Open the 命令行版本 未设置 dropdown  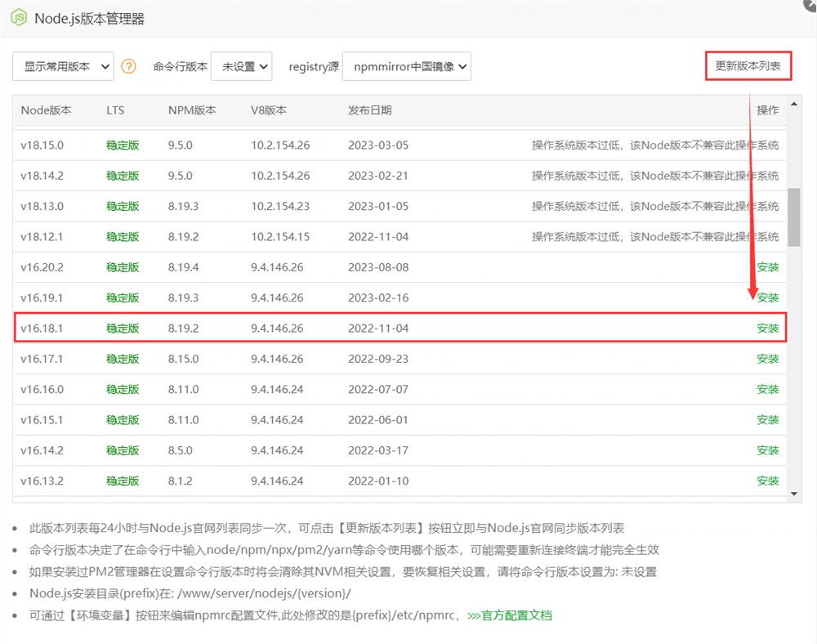tap(241, 66)
